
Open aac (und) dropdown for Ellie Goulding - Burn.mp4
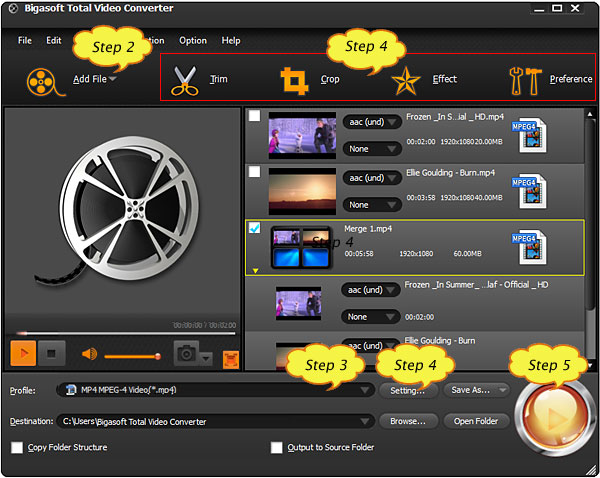(x=372, y=178)
